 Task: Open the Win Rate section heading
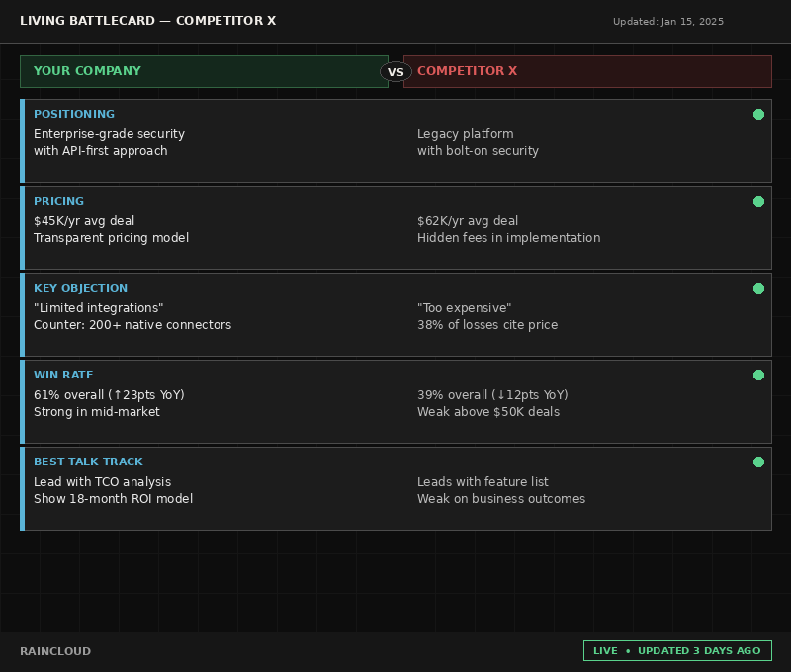pos(63,375)
